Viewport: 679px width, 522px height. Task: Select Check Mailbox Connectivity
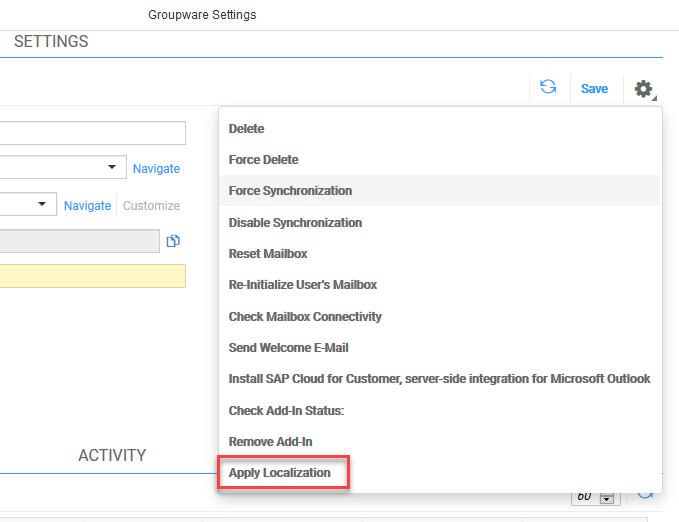point(305,317)
